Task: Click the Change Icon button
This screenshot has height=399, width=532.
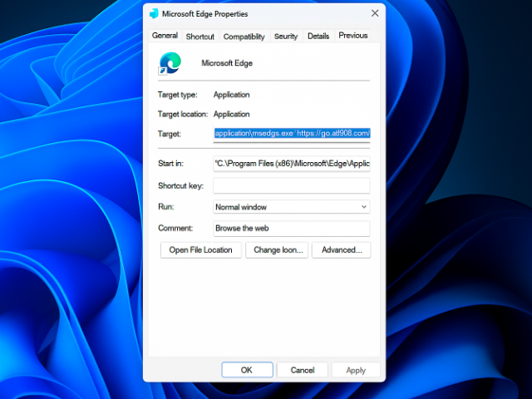Action: 278,250
